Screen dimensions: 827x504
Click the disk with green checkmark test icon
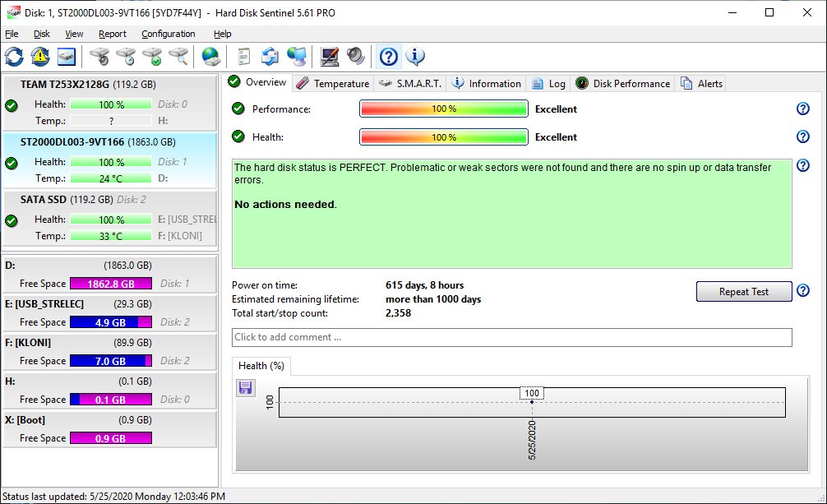[x=152, y=57]
